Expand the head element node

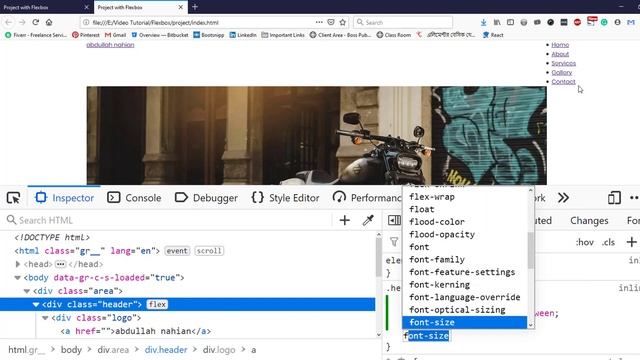(x=18, y=264)
